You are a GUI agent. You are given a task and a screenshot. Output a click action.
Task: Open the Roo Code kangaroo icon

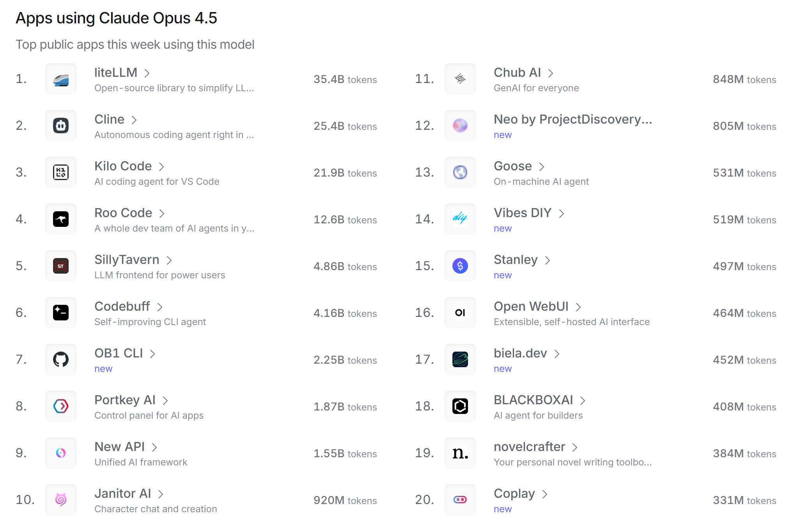tap(61, 219)
